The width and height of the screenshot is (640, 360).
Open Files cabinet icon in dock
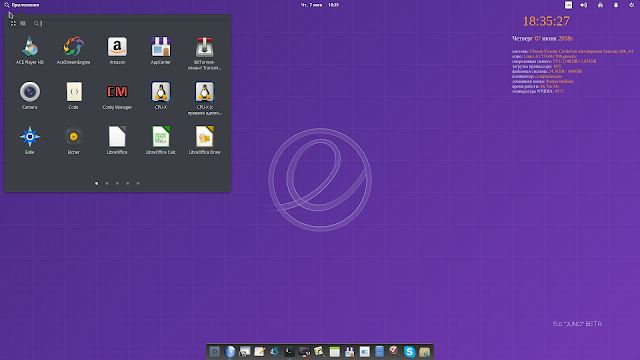click(x=379, y=351)
